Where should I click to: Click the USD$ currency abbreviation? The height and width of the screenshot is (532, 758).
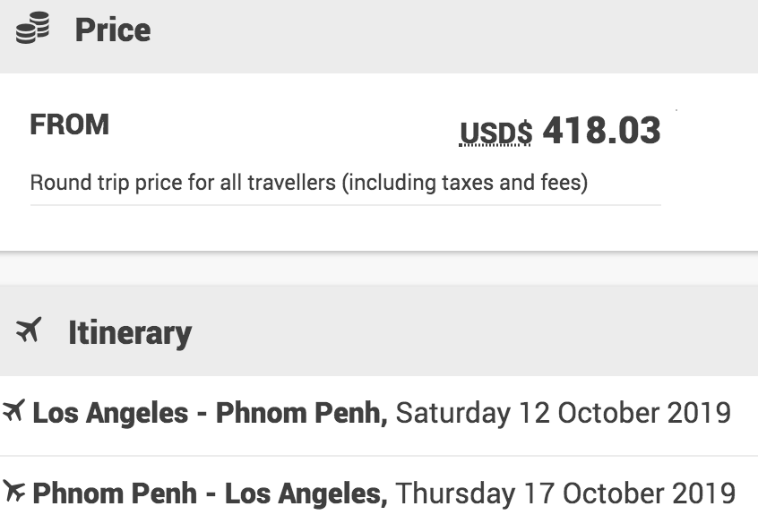click(495, 133)
